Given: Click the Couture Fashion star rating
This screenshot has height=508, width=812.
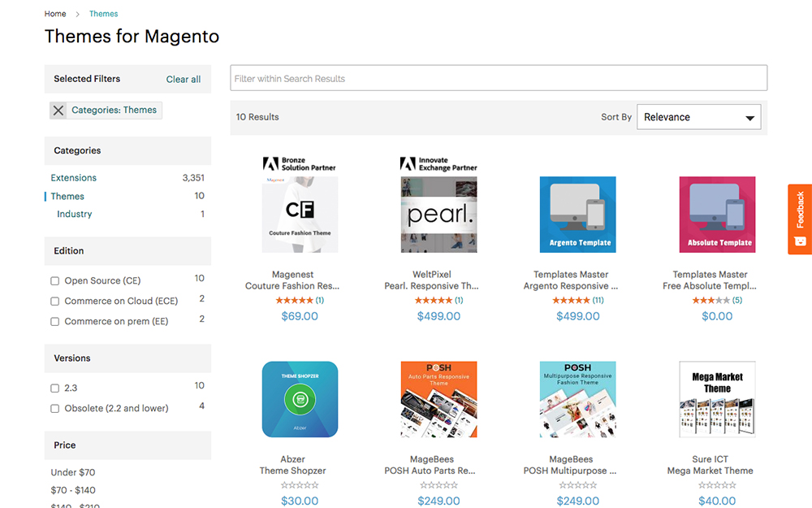Looking at the screenshot, I should click(294, 300).
